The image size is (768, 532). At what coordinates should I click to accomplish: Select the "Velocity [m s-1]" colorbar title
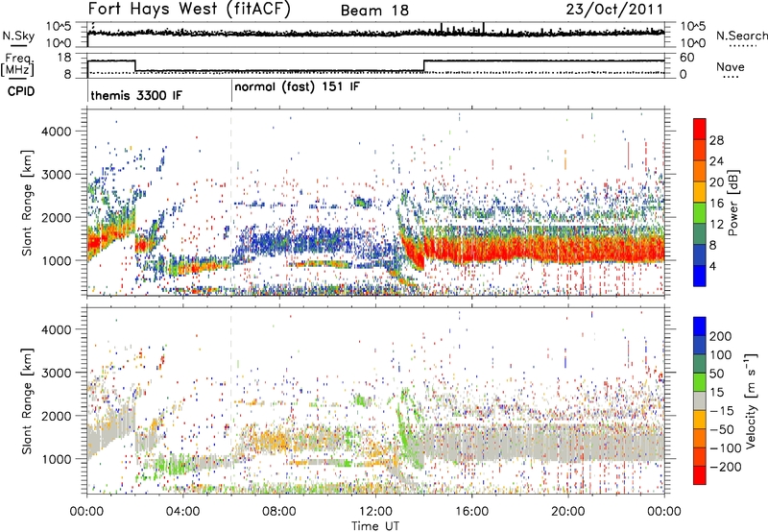750,400
